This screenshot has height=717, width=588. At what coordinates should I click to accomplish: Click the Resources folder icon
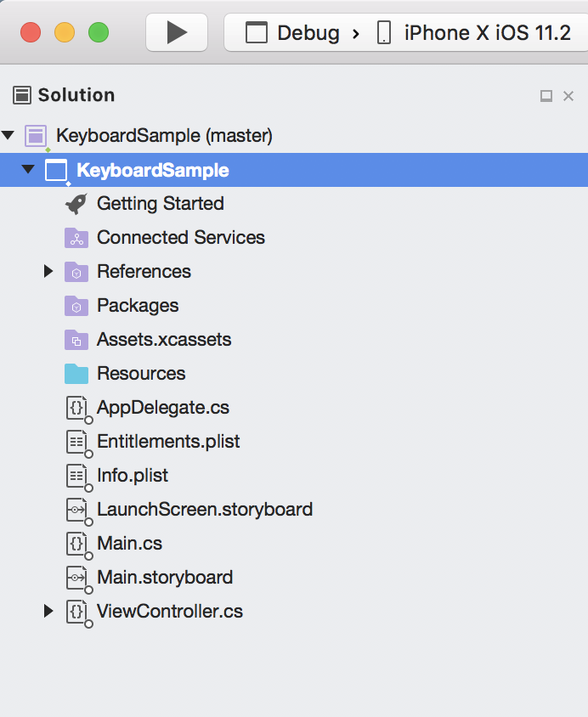tap(75, 374)
